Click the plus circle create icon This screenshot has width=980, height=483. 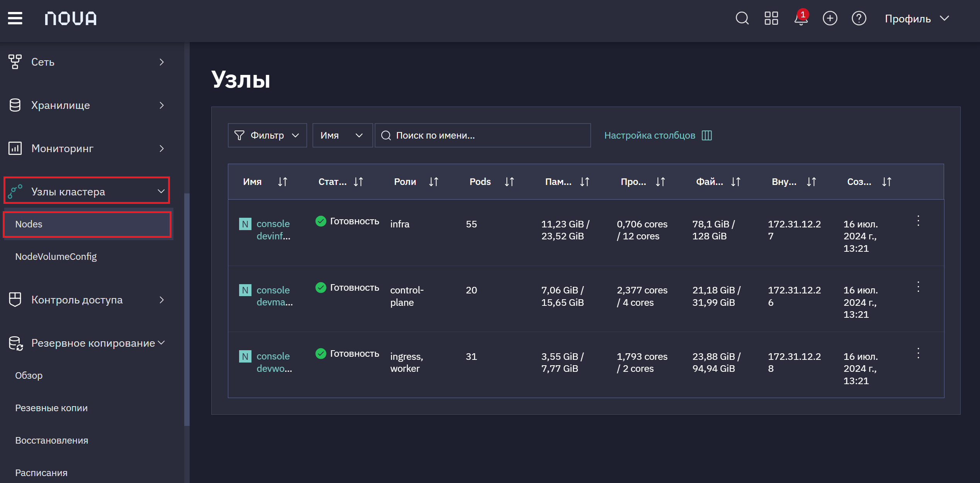click(830, 18)
